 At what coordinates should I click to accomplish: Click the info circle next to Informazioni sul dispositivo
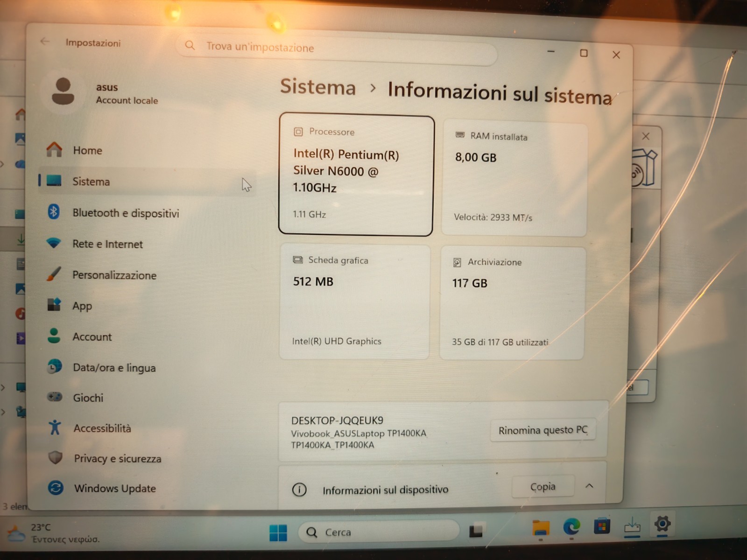299,490
